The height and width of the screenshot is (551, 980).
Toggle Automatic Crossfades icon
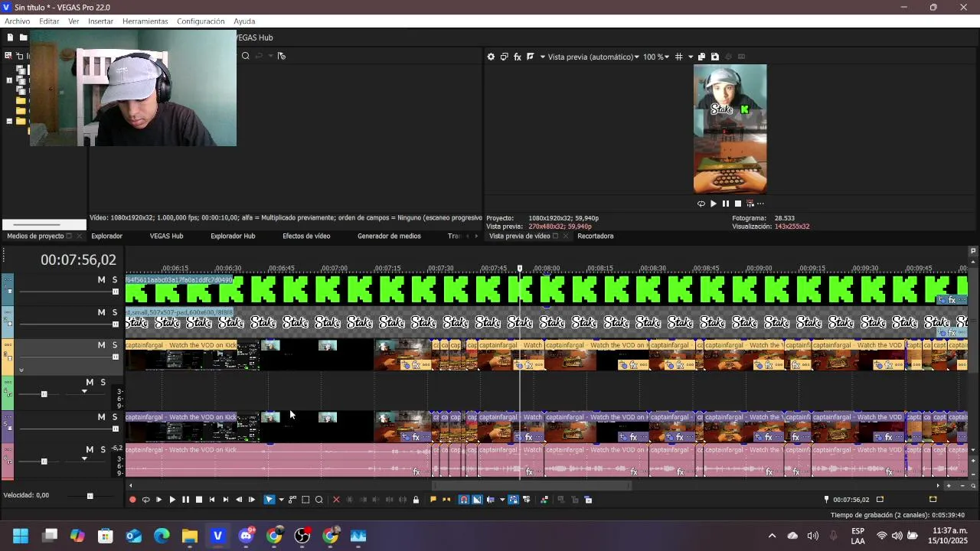477,500
